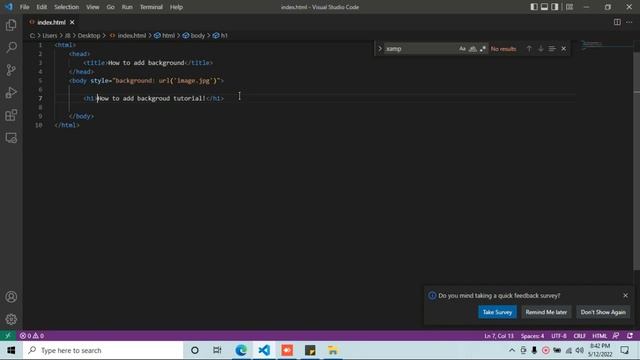Click the minimap code preview

tap(592, 44)
